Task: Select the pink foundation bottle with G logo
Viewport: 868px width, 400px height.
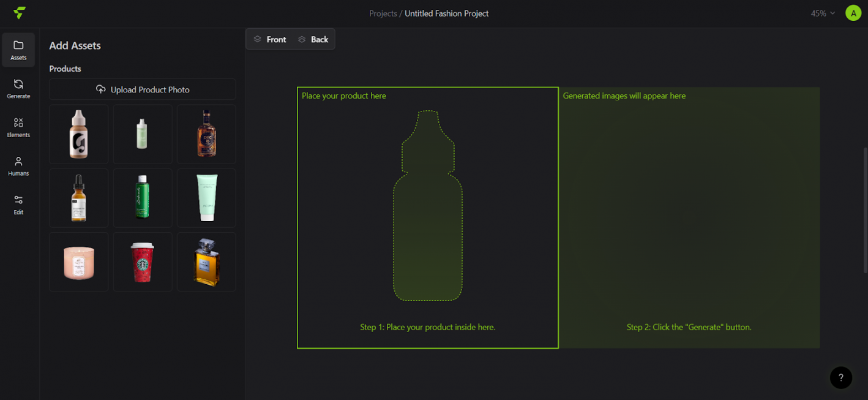Action: [79, 134]
